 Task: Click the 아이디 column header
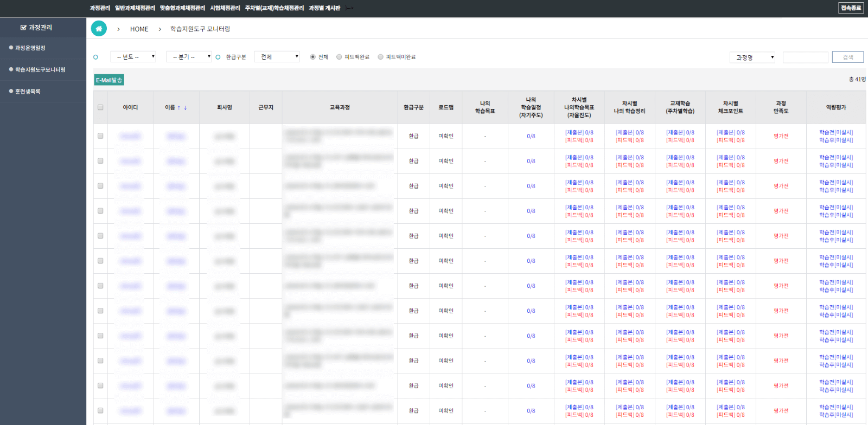pyautogui.click(x=130, y=107)
